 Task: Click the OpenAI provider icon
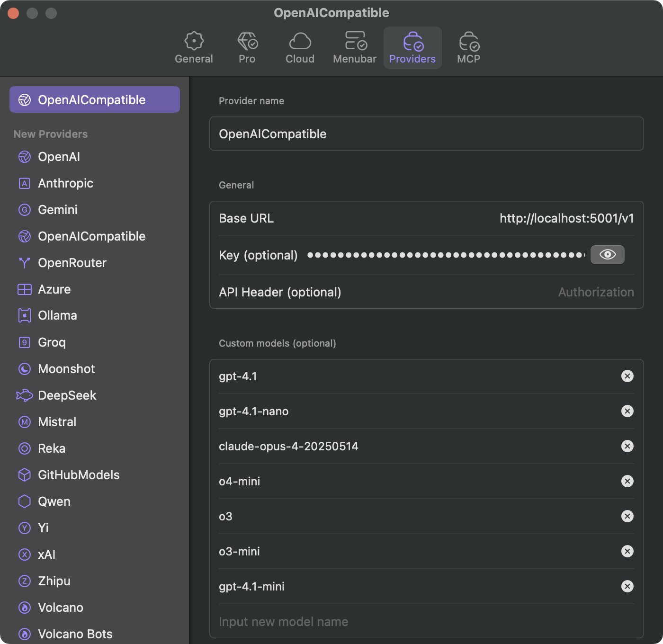(x=25, y=157)
